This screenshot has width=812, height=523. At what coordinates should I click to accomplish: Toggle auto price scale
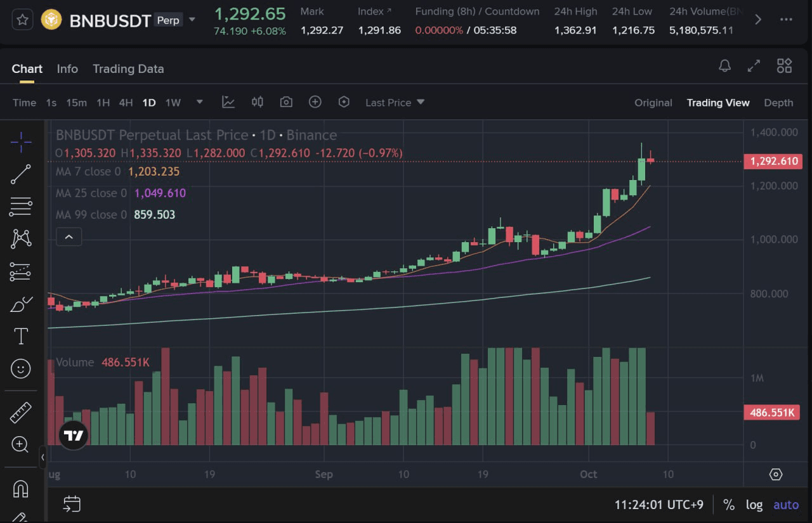[x=786, y=505]
